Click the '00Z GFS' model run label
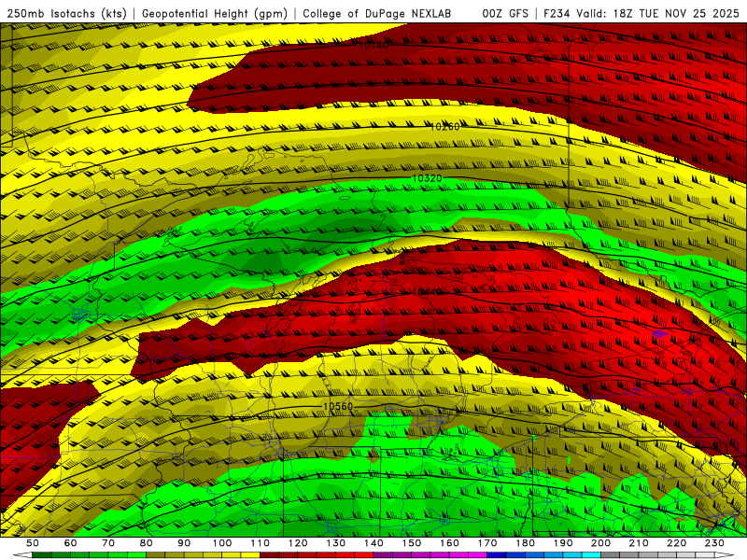 point(505,14)
